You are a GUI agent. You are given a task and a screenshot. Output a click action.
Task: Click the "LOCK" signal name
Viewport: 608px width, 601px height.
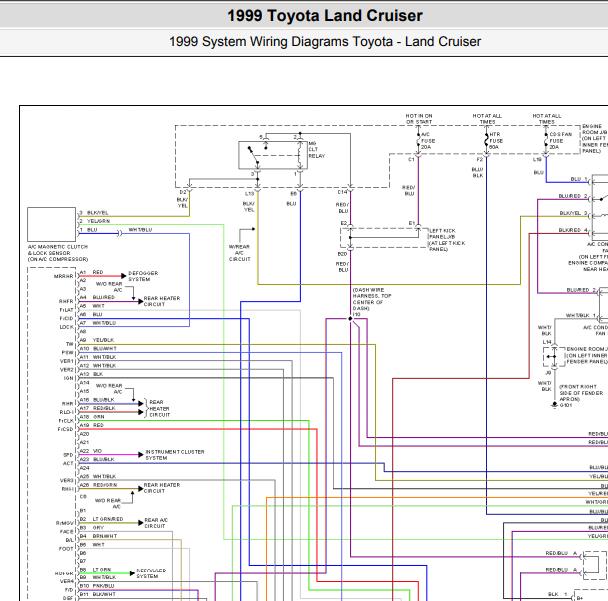67,327
